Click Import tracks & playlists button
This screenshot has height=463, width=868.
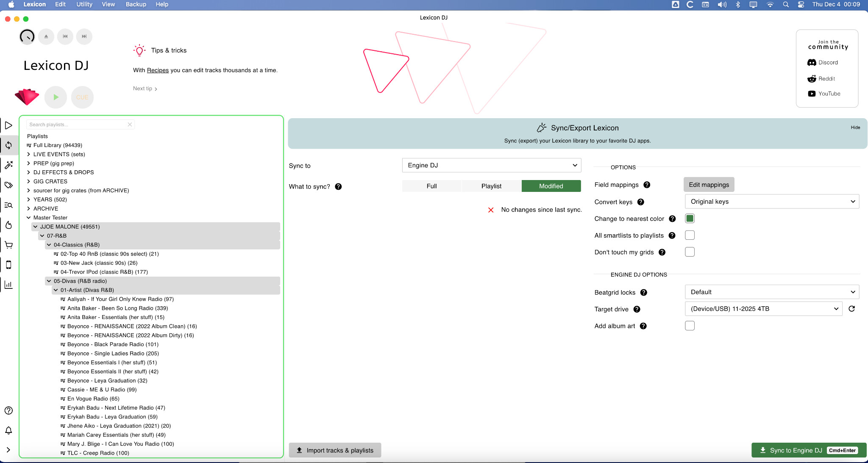[x=335, y=450]
